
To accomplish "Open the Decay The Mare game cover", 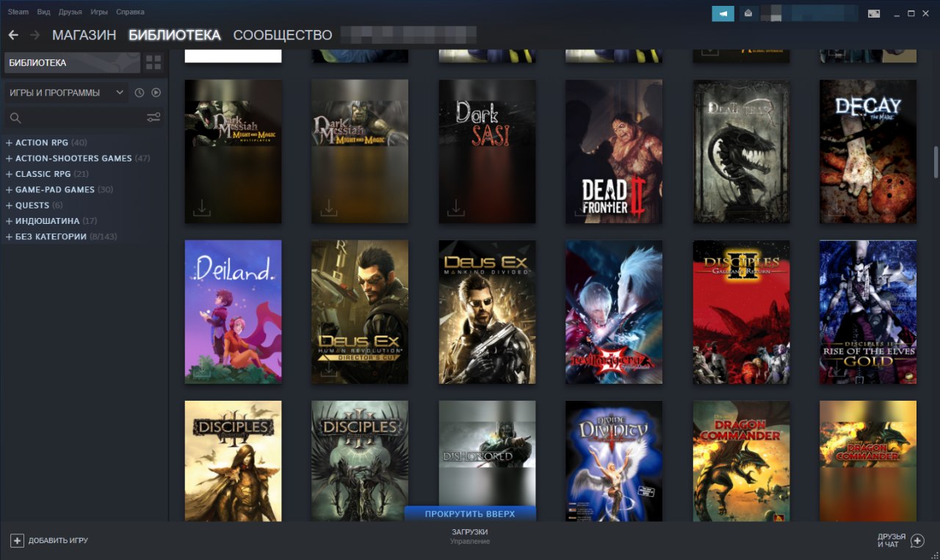I will pyautogui.click(x=868, y=151).
